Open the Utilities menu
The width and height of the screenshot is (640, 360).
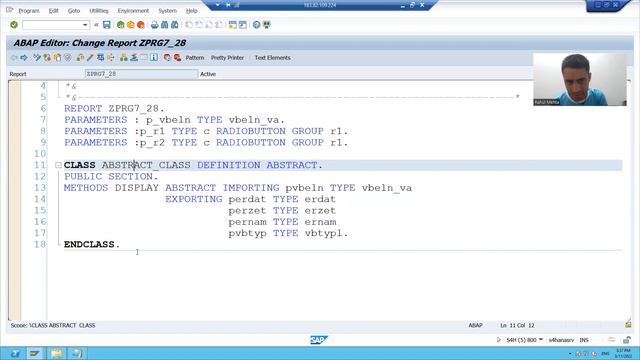tap(99, 11)
